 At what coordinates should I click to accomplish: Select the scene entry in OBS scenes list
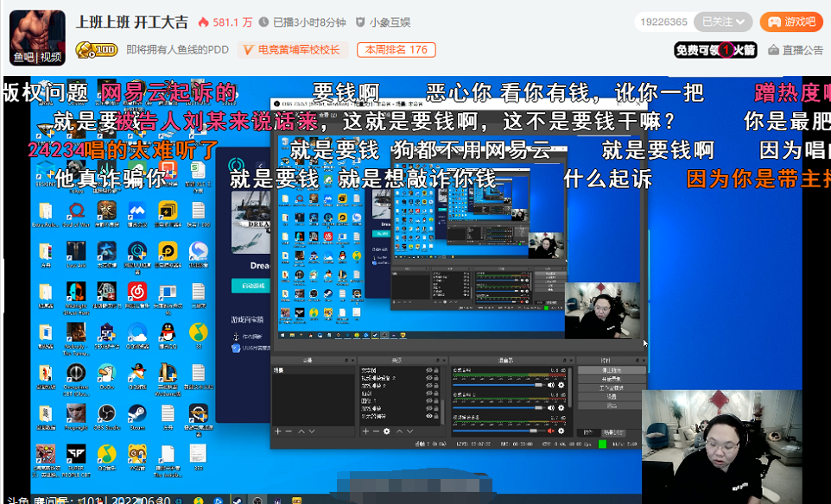pyautogui.click(x=313, y=370)
